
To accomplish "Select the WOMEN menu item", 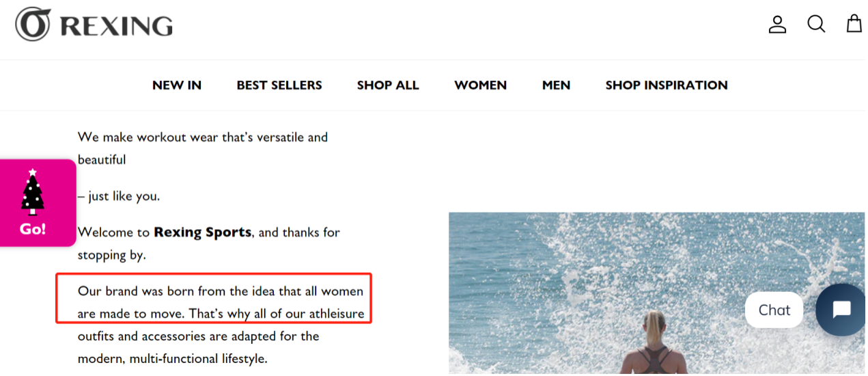I will click(480, 85).
